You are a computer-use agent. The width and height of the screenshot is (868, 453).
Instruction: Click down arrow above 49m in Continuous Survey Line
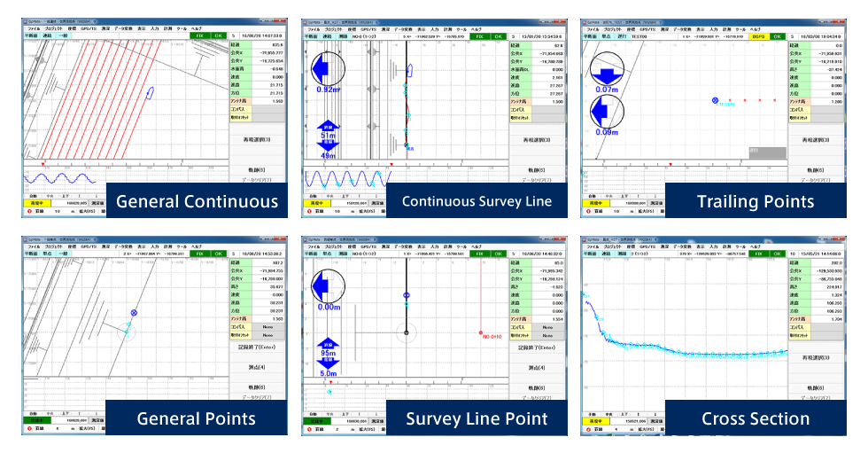(329, 145)
